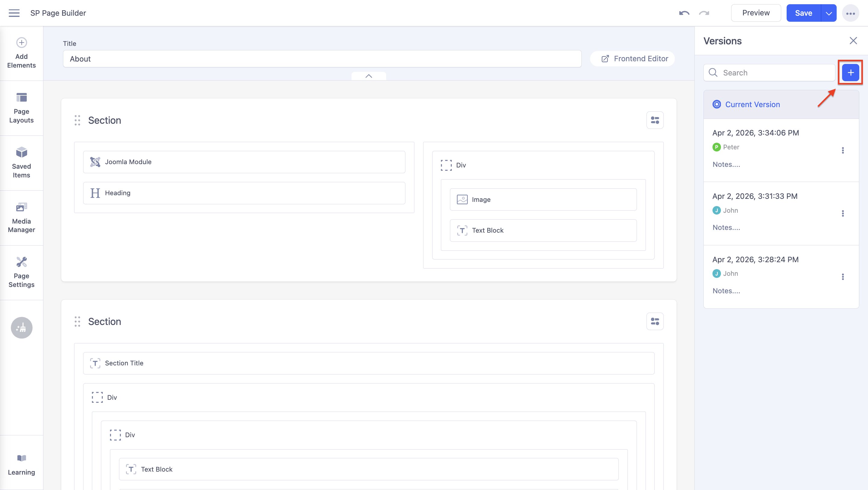Image resolution: width=868 pixels, height=490 pixels.
Task: Switch to Page Layouts tab
Action: [22, 108]
